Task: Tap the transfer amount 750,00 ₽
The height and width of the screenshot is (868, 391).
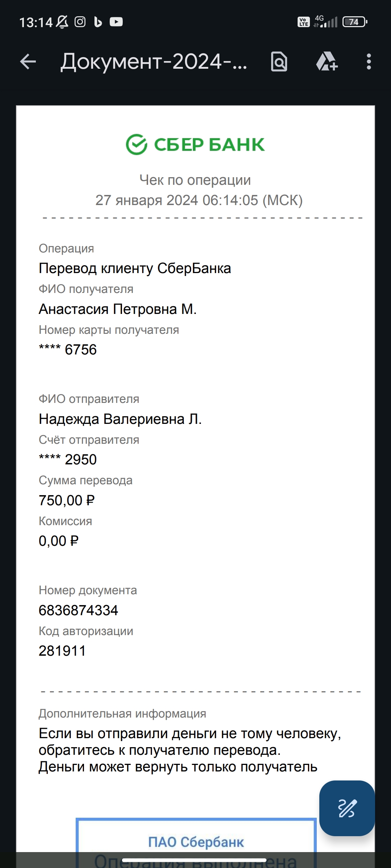Action: (67, 501)
